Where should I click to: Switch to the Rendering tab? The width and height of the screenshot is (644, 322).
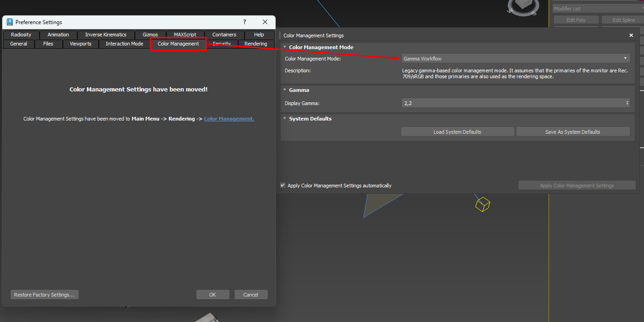pyautogui.click(x=256, y=44)
